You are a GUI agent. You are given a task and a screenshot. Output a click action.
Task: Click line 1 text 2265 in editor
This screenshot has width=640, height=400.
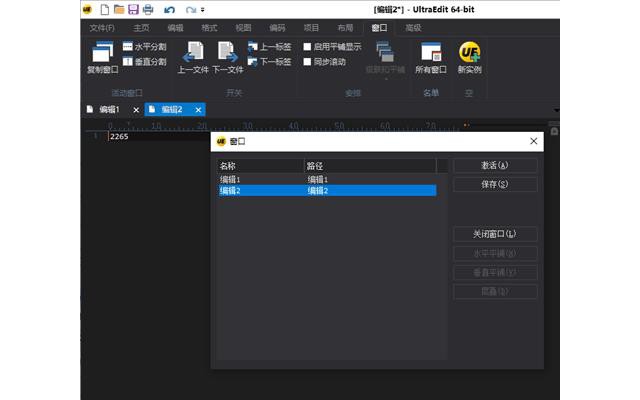119,136
